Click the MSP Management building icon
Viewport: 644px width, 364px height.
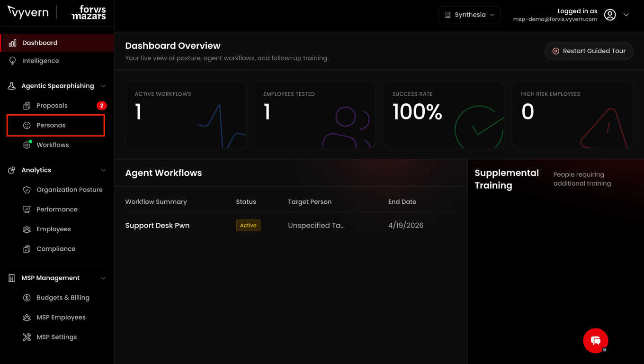click(12, 278)
